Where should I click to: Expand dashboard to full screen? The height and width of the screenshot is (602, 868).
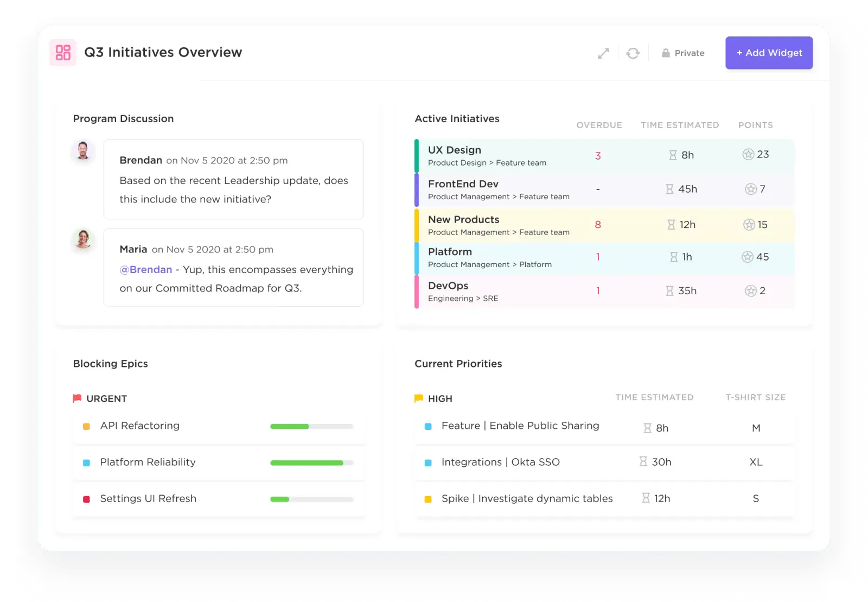tap(603, 53)
